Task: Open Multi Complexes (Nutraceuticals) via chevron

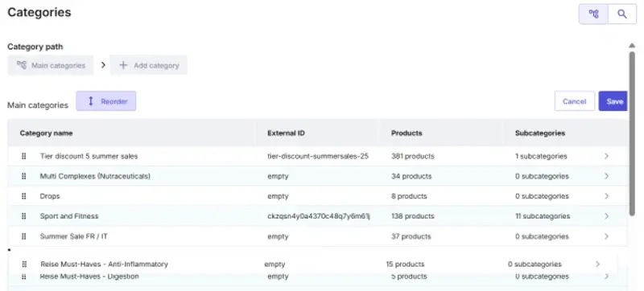Action: pos(607,176)
